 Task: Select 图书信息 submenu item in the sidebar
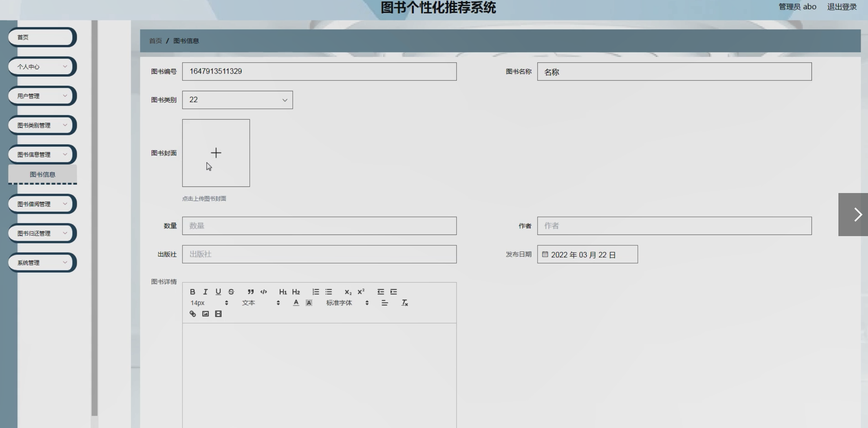tap(43, 175)
